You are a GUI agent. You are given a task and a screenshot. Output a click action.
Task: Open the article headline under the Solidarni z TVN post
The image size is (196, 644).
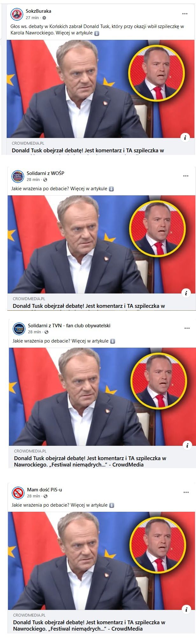pos(90,461)
